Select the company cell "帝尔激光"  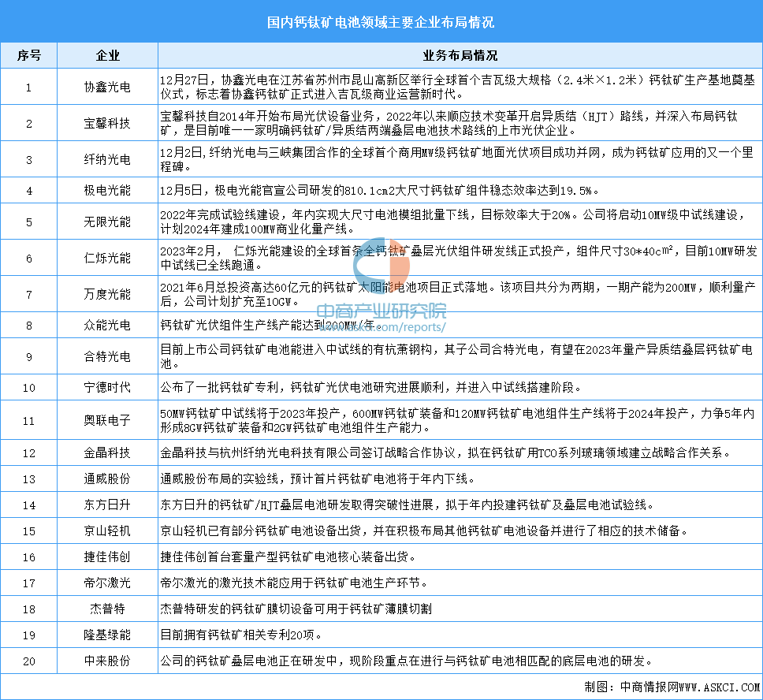pos(107,583)
